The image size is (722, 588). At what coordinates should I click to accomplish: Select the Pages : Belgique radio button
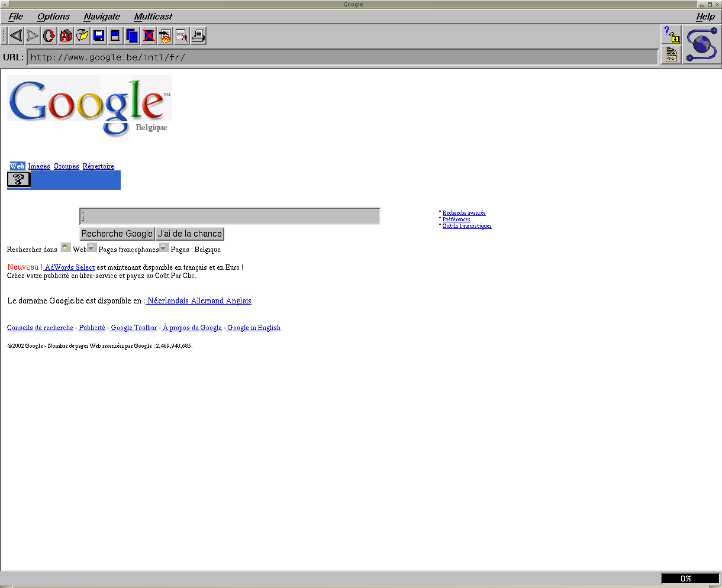click(164, 247)
